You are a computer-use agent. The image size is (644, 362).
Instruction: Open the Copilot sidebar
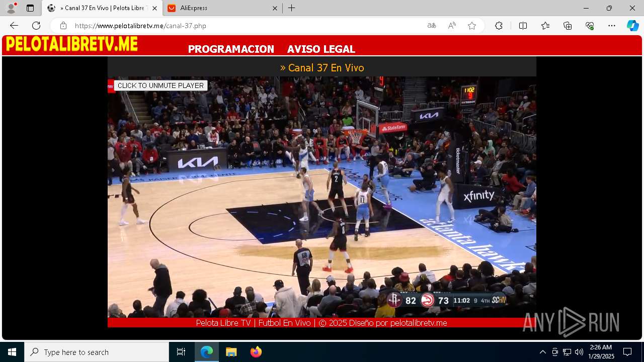click(633, 26)
